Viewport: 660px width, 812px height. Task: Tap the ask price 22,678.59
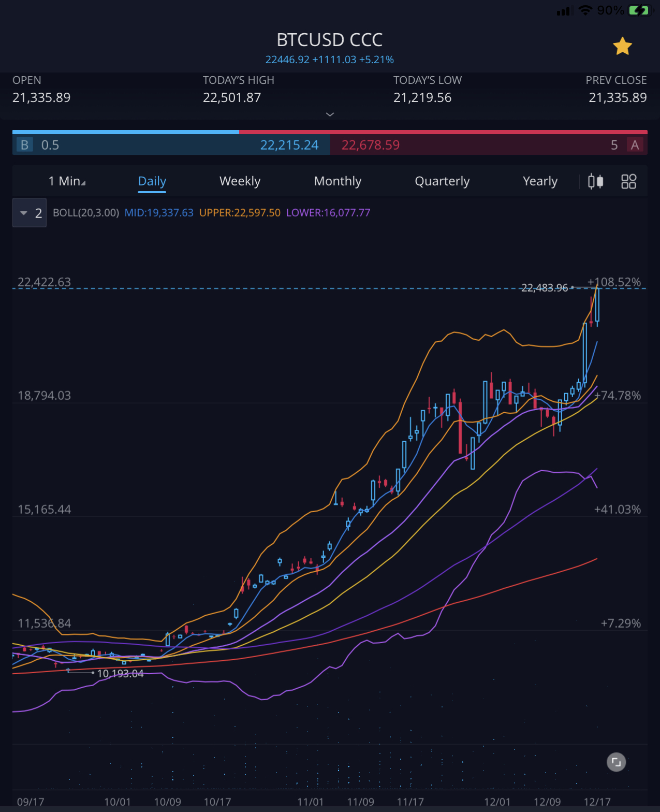pyautogui.click(x=371, y=145)
